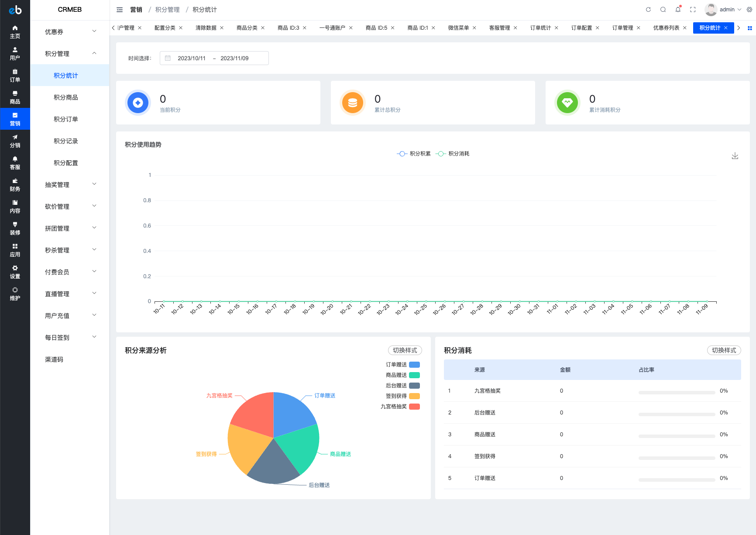Open the notification bell
The height and width of the screenshot is (535, 756).
click(x=678, y=9)
